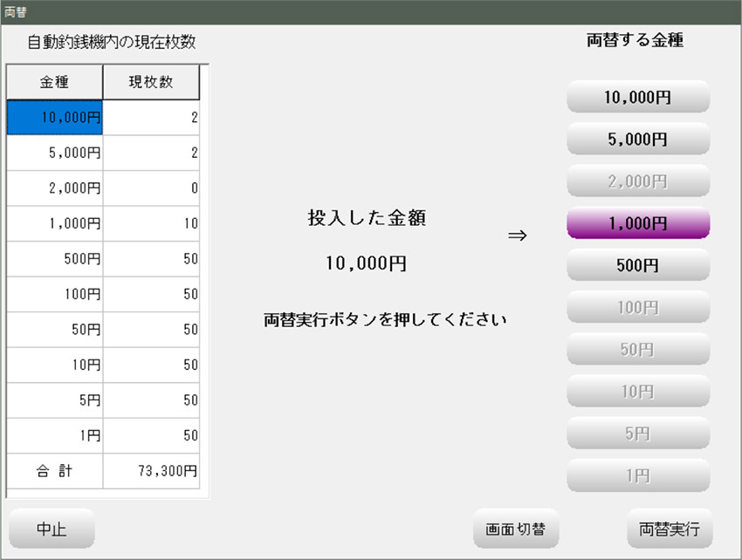Click the greyed-out 1円 denomination button
Image resolution: width=742 pixels, height=560 pixels.
click(638, 475)
